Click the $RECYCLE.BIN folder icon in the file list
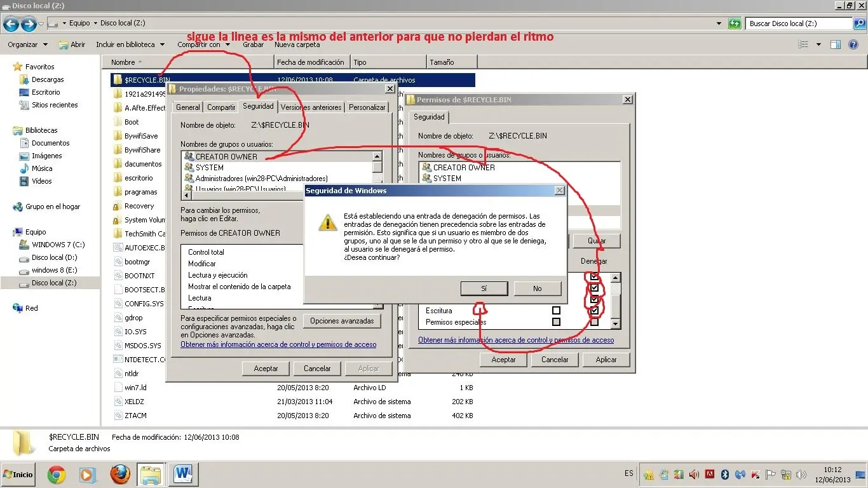Viewport: 868px width, 488px height. (x=117, y=80)
